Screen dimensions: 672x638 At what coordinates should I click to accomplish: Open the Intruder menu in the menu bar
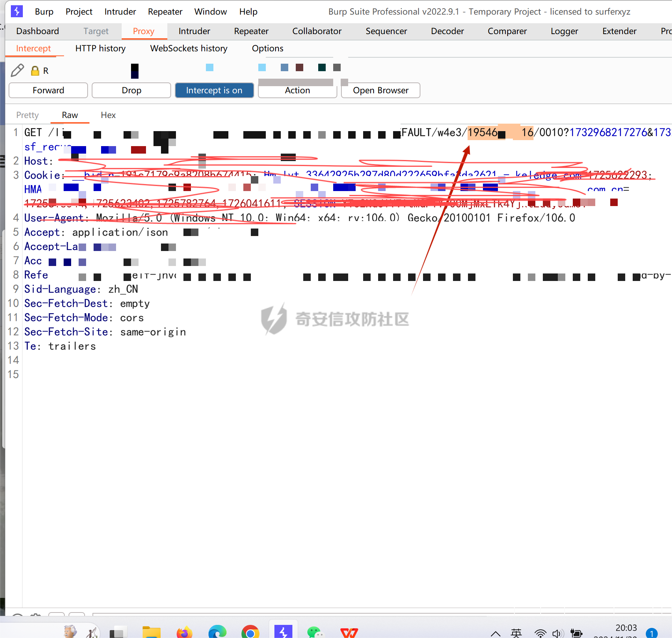coord(120,12)
